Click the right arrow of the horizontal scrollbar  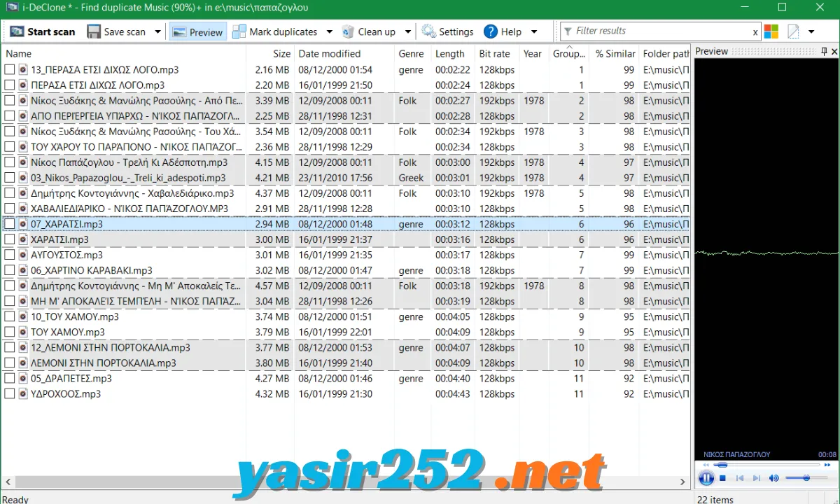point(684,482)
